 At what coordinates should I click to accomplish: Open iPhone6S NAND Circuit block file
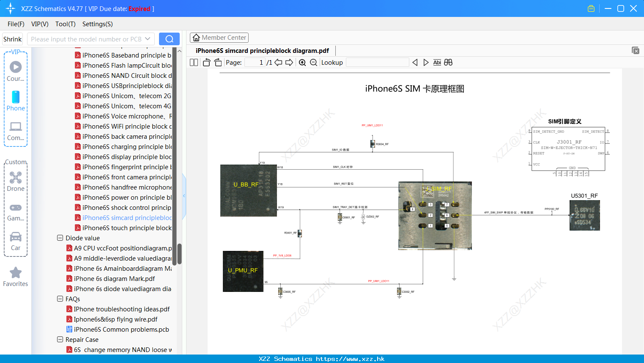click(123, 75)
